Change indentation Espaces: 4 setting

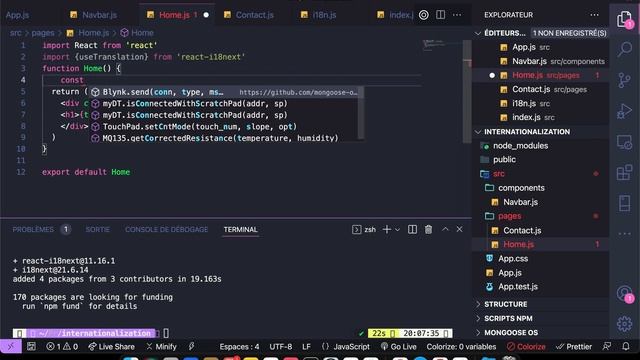239,347
